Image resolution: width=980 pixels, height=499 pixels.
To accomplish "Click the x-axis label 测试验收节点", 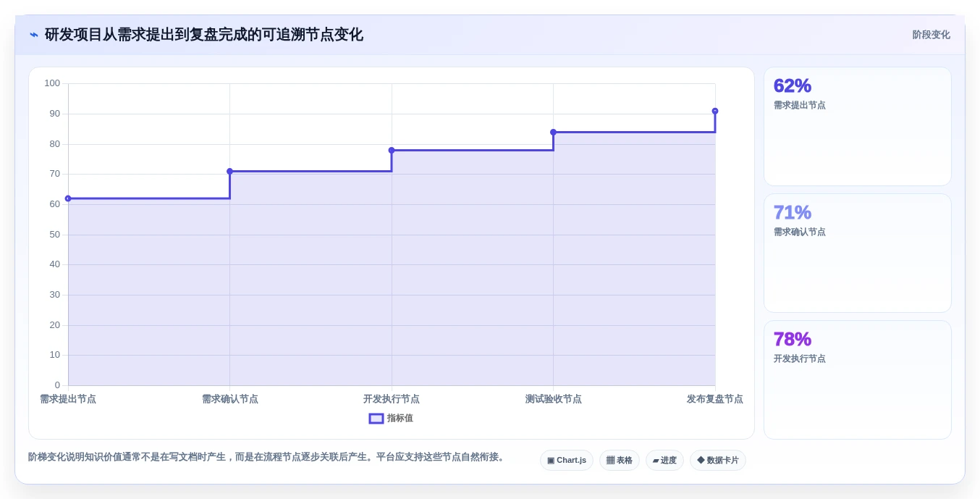I will (554, 399).
